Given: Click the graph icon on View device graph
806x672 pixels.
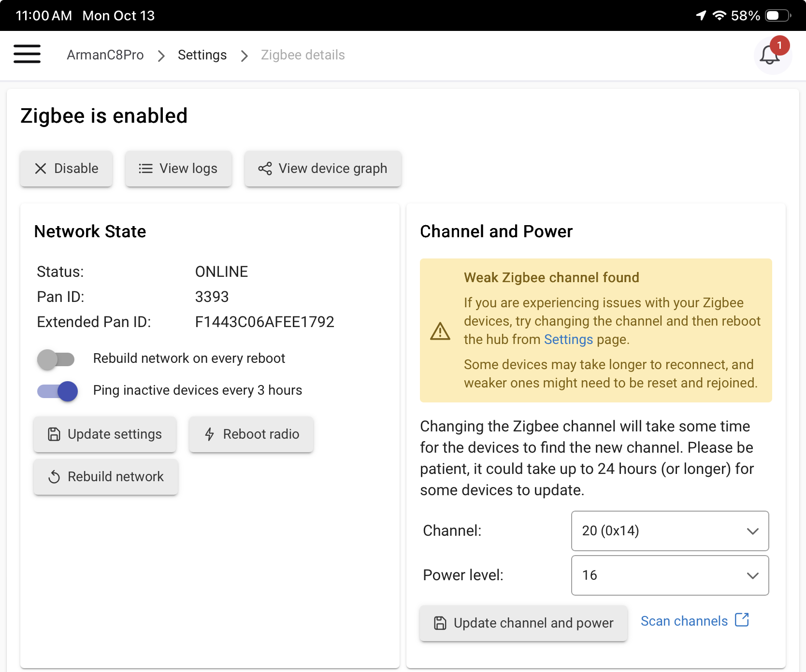Looking at the screenshot, I should pyautogui.click(x=265, y=169).
